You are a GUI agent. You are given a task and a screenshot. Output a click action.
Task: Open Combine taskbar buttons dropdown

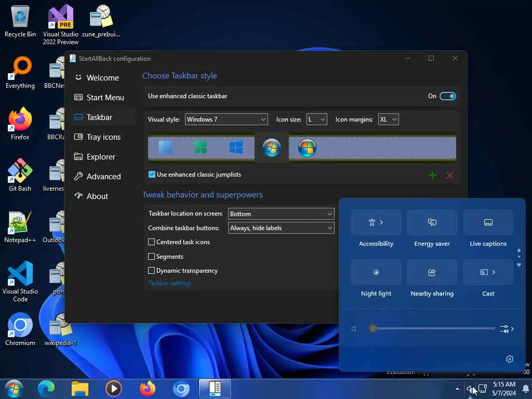(x=281, y=228)
